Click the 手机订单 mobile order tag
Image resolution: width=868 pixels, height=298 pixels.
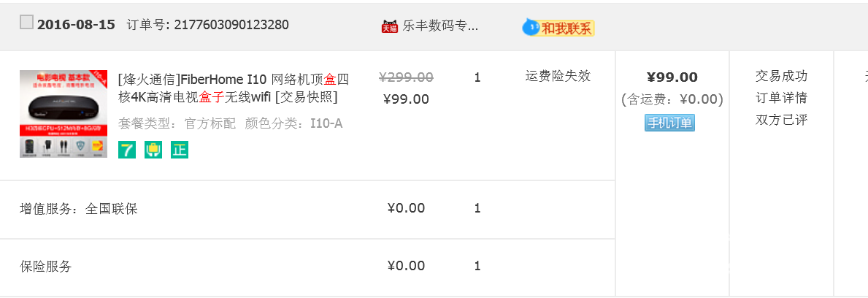point(669,123)
